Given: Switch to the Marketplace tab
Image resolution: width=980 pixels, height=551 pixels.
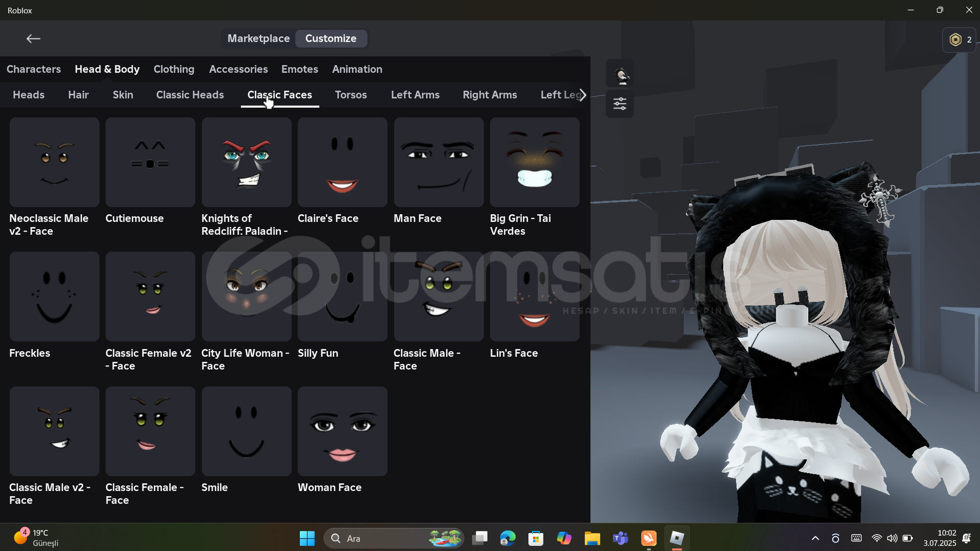Looking at the screenshot, I should coord(258,38).
